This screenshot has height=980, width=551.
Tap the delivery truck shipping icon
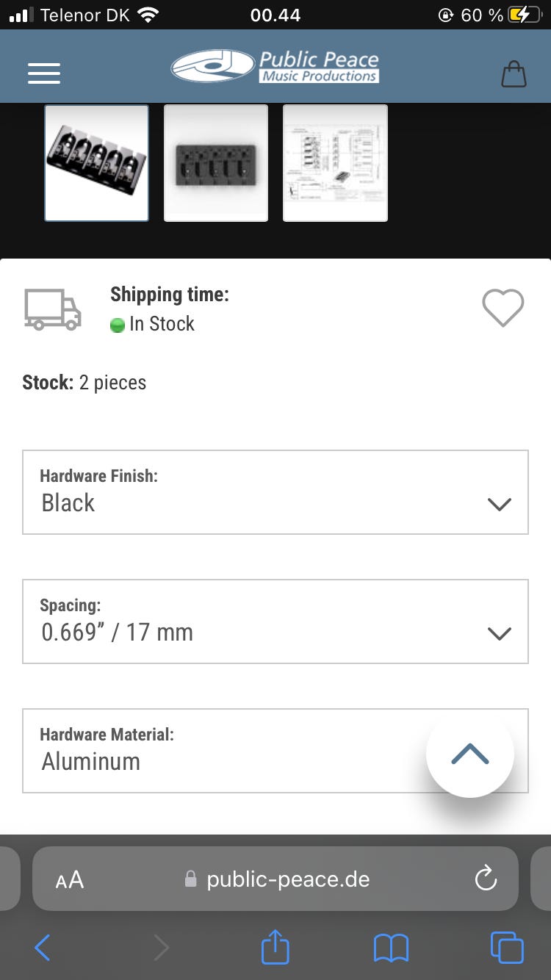click(53, 309)
